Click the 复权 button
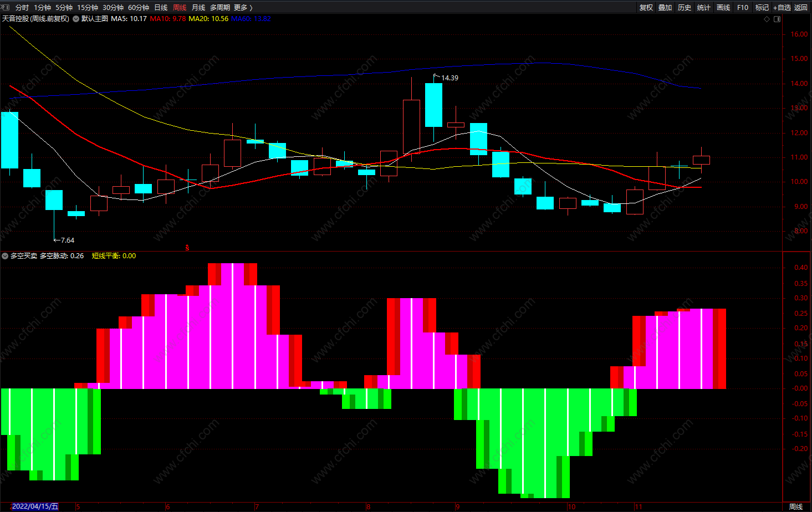 [x=646, y=7]
